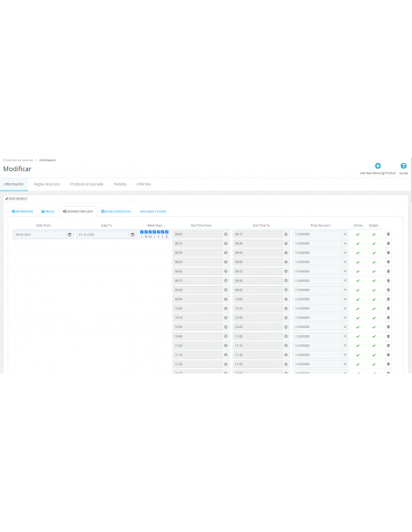Click the clock icon beside Slot Time From 08:30

(226, 252)
